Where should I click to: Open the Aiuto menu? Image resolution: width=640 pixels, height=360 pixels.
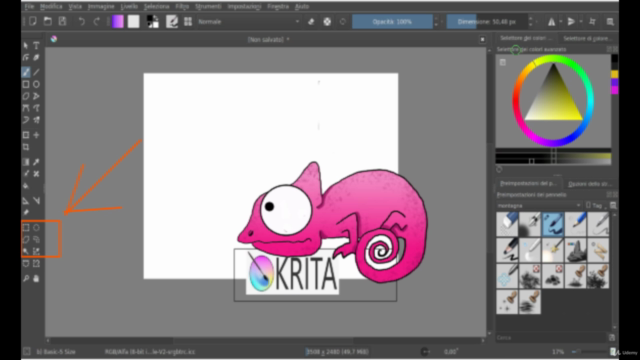(302, 7)
